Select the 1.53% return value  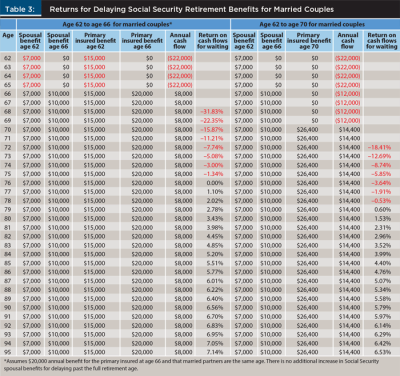(383, 218)
